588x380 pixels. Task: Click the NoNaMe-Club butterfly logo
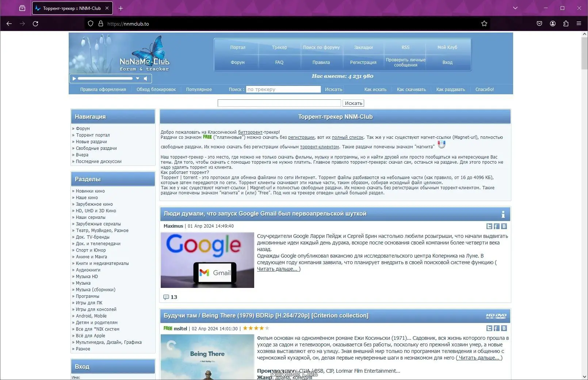(145, 54)
